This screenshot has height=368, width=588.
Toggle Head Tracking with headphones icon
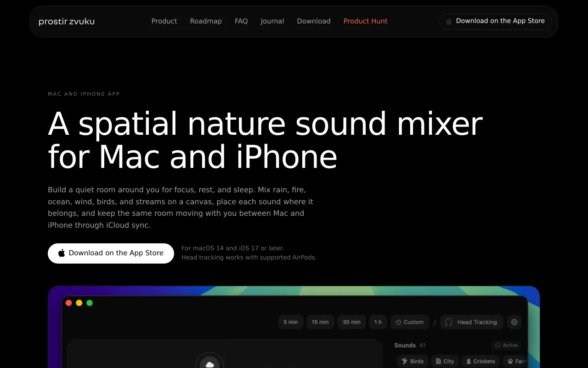472,322
